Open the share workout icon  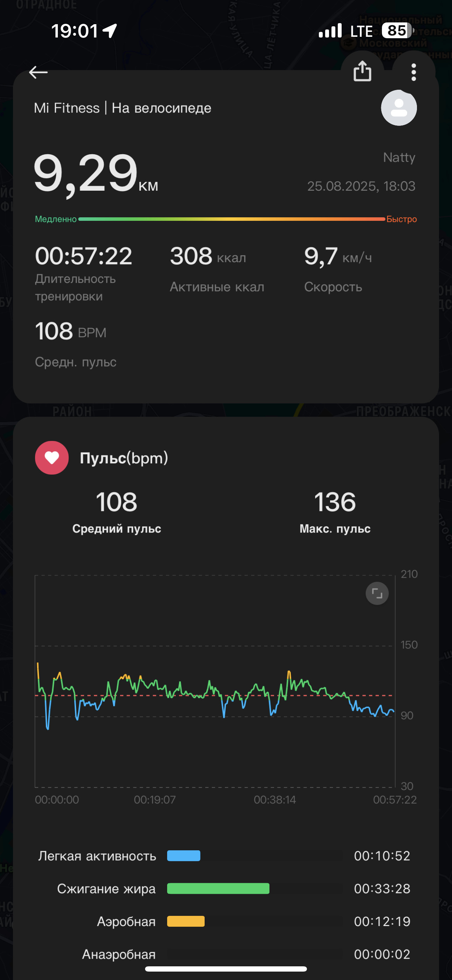click(x=362, y=71)
